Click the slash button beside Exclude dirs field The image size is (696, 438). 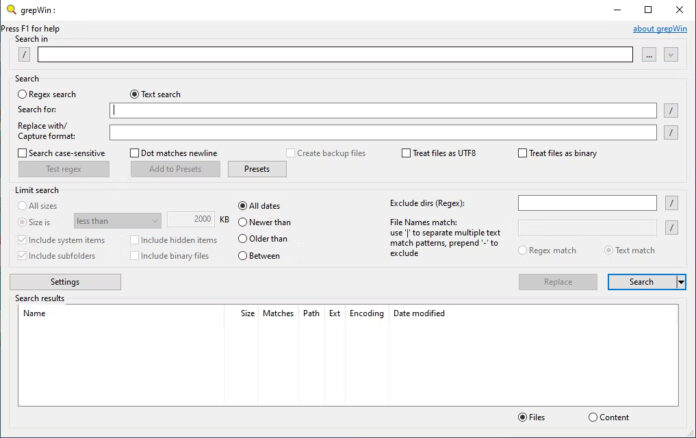(671, 203)
